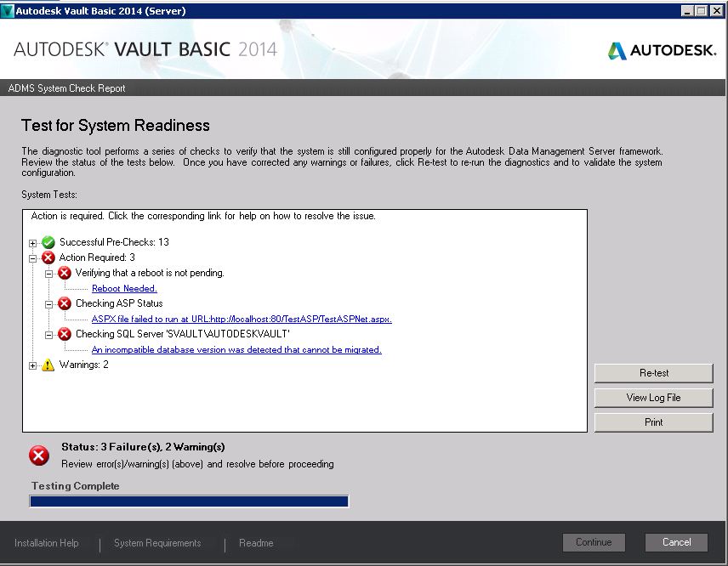Open Installation Help link in footer
This screenshot has height=566, width=728.
(47, 543)
